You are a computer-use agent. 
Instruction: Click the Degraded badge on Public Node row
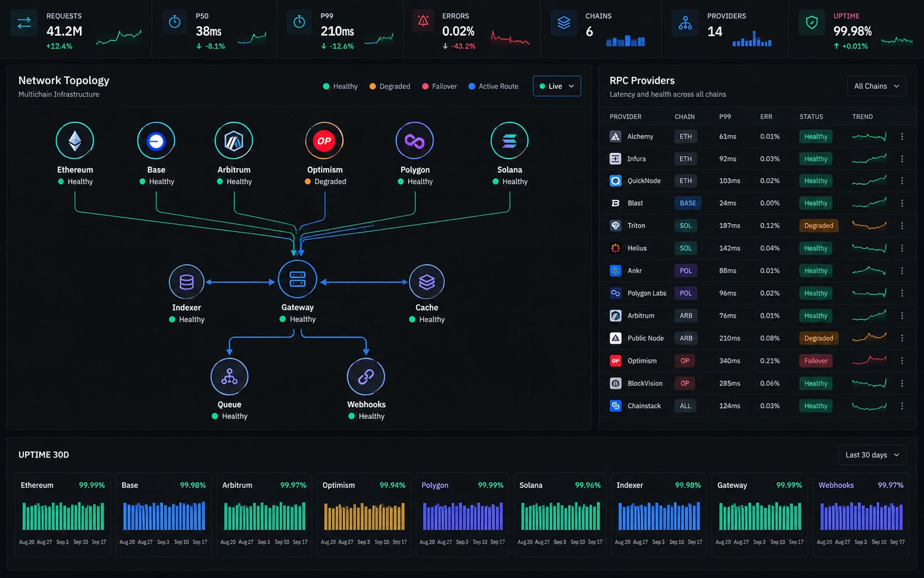[x=819, y=338]
